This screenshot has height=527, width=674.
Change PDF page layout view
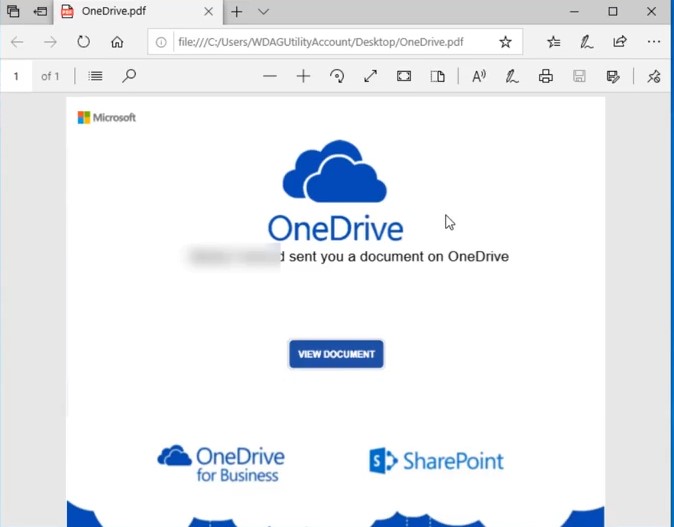tap(438, 77)
